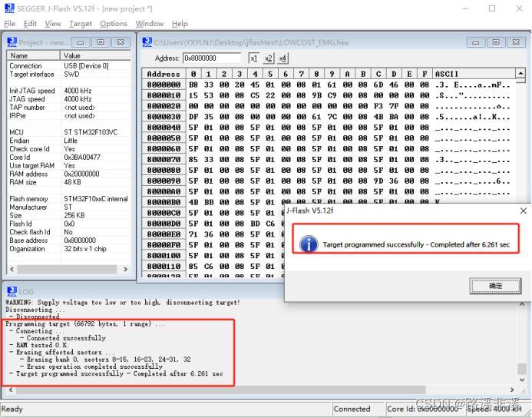Select the RAM size value '48 KB'

[x=72, y=182]
